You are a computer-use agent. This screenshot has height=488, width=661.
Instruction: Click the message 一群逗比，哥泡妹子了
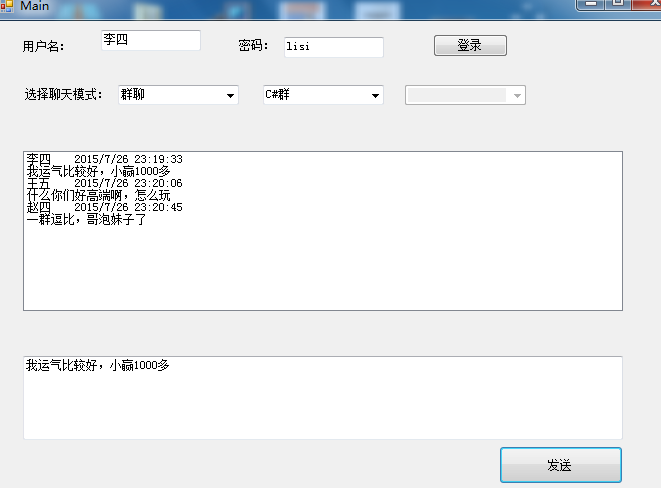pyautogui.click(x=86, y=219)
